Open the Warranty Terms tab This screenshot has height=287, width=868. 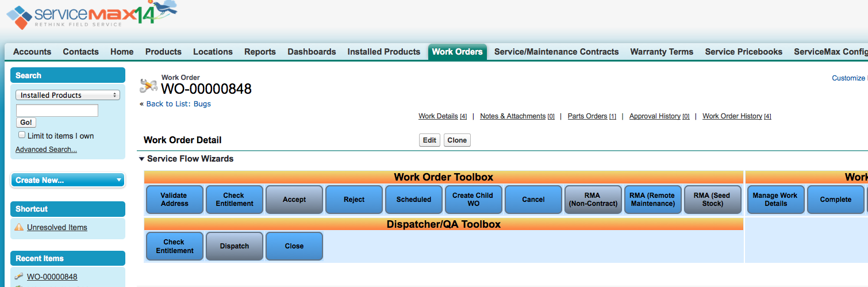pyautogui.click(x=662, y=52)
